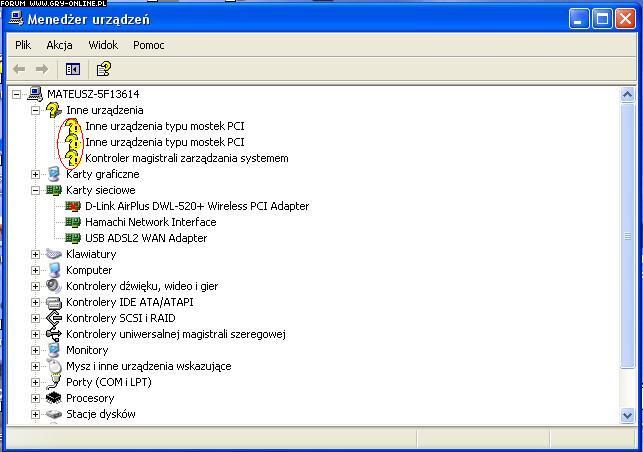Click the Hamachi Network Interface adapter icon

pos(73,222)
